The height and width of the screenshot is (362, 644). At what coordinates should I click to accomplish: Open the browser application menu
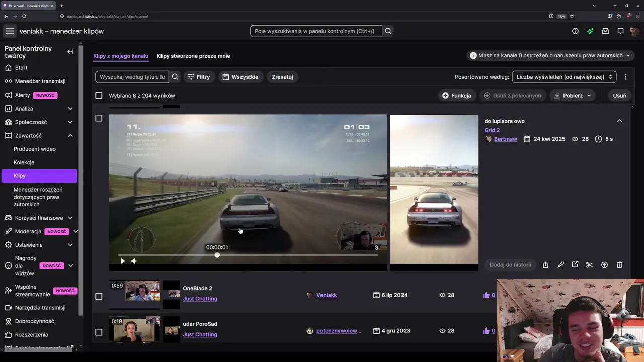point(637,16)
